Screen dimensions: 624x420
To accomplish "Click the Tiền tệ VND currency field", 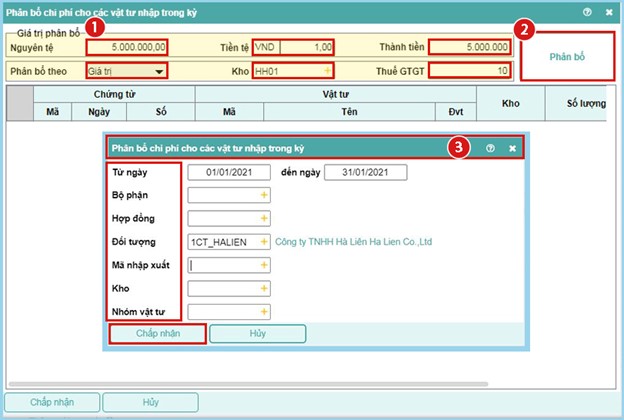I will 292,47.
